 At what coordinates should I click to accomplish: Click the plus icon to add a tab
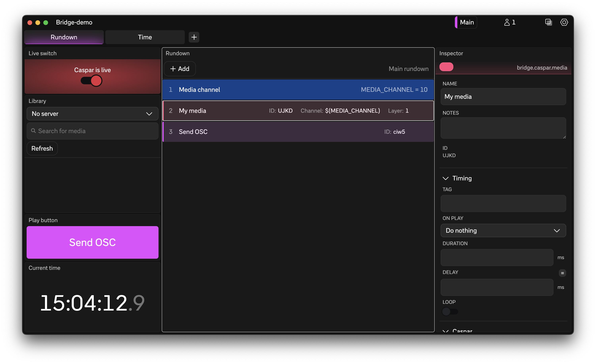(x=194, y=37)
